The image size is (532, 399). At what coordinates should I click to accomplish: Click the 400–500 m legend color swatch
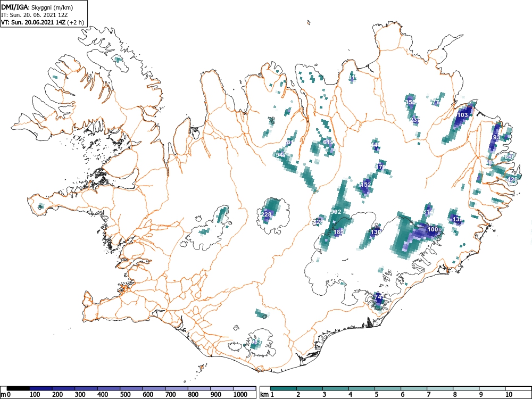109,388
